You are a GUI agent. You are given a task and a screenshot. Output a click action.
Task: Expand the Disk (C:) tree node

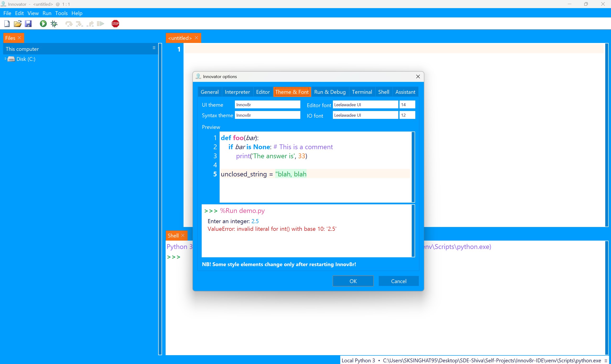pos(5,59)
